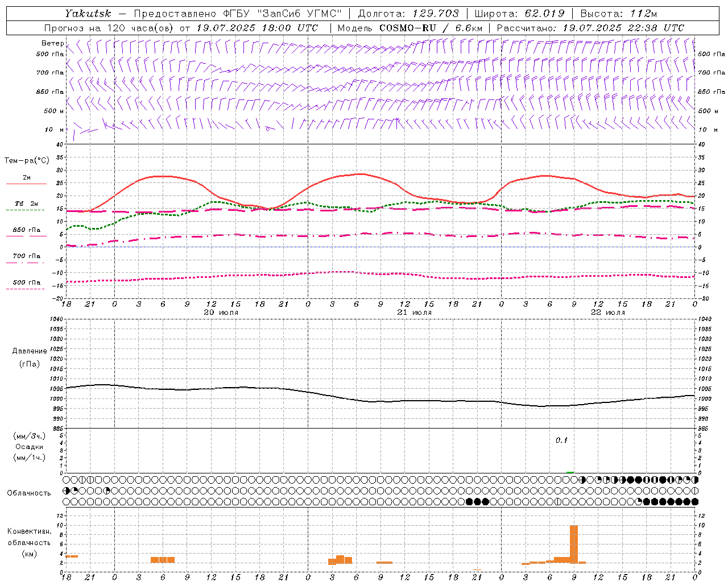Image resolution: width=728 pixels, height=582 pixels.
Task: Click the 'Облачность' cloud cover label
Action: 29,493
